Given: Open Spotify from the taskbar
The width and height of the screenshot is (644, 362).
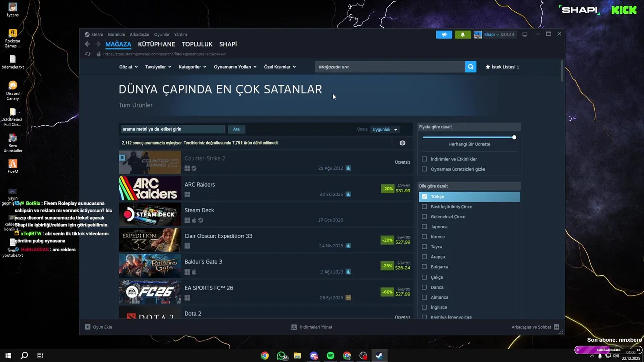Looking at the screenshot, I should tap(331, 356).
